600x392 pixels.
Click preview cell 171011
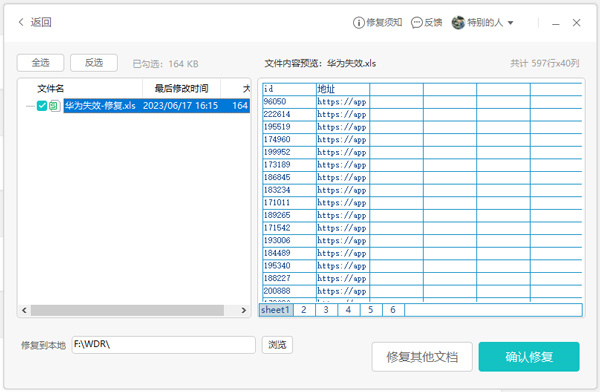click(289, 203)
